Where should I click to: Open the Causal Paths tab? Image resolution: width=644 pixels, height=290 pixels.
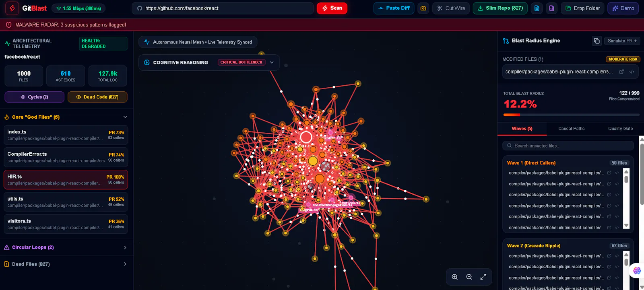571,129
